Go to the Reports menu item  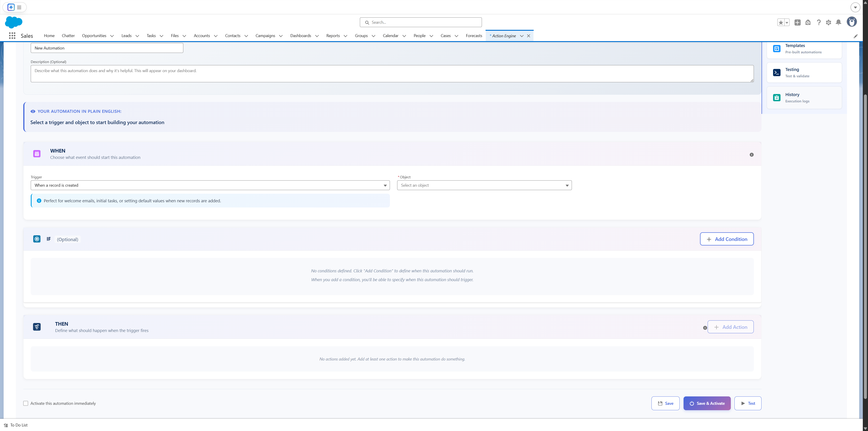coord(333,36)
